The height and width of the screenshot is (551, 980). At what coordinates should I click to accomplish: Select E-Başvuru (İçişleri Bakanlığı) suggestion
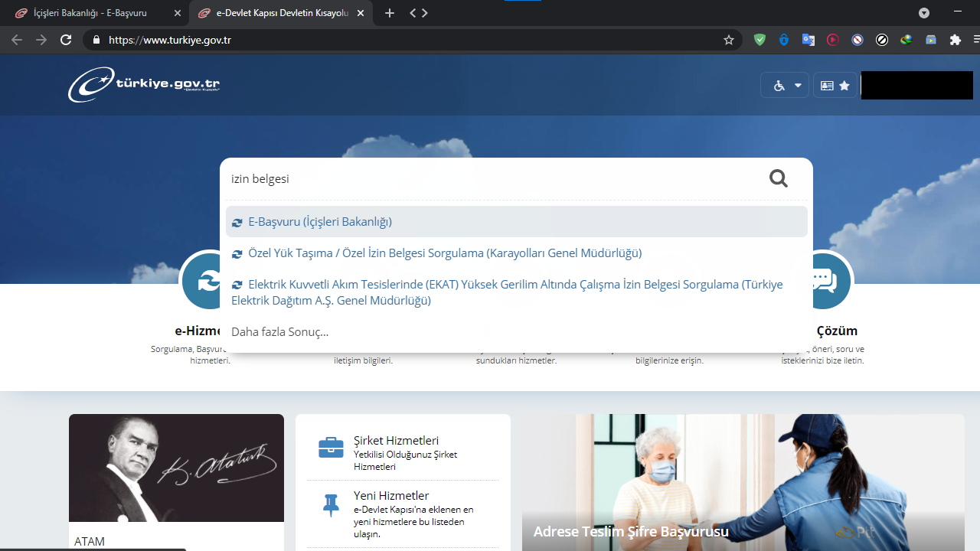[320, 222]
